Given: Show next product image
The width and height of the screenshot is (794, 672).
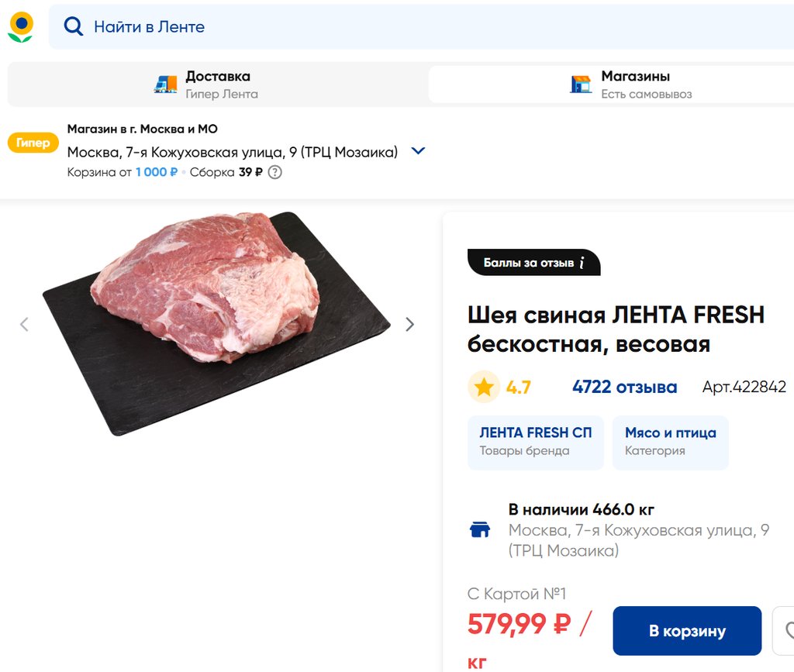Looking at the screenshot, I should (410, 325).
